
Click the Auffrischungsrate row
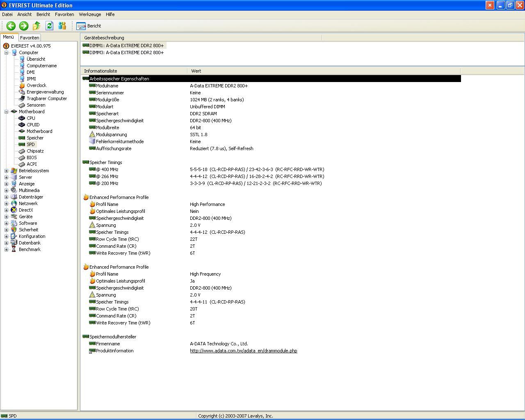pos(272,148)
